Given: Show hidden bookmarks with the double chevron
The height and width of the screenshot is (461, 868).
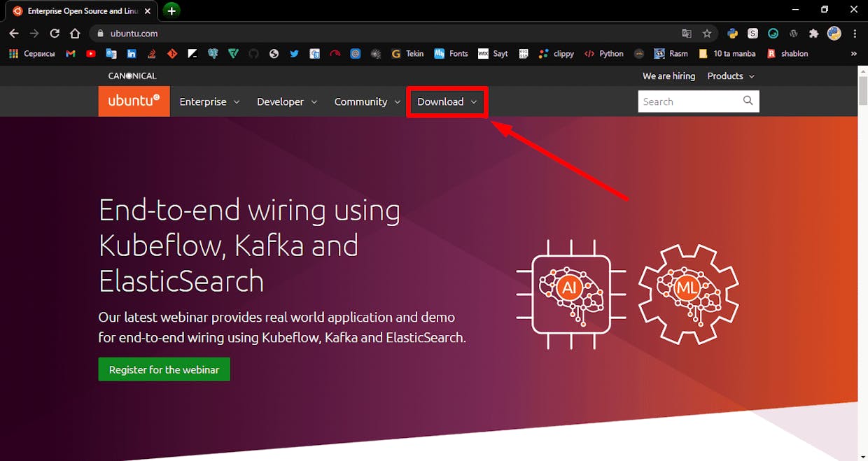Looking at the screenshot, I should click(x=853, y=53).
